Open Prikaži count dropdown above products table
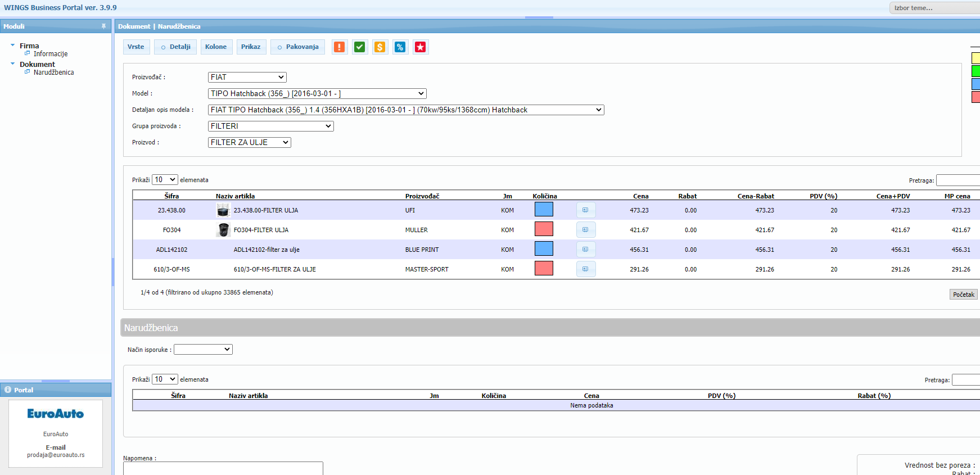980x475 pixels. [x=165, y=180]
